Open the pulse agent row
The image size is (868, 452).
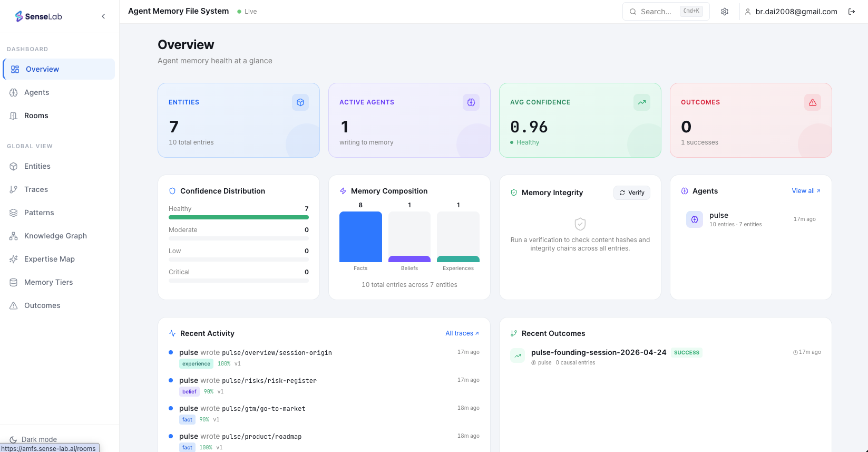pyautogui.click(x=751, y=219)
